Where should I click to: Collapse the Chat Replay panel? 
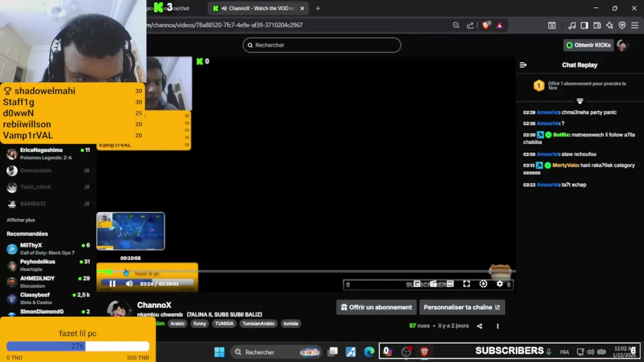click(x=523, y=65)
